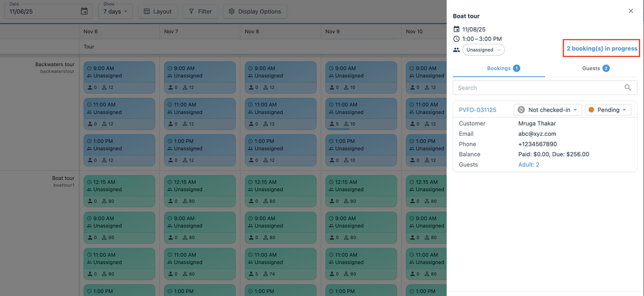
Task: Click balance Paid: $0.00, Due: $256.00
Action: click(x=554, y=154)
